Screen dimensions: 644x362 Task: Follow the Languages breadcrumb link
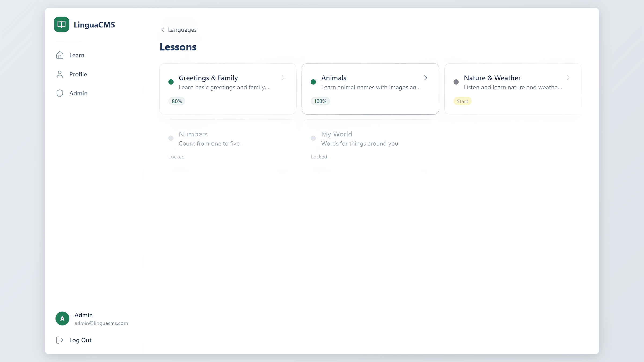(182, 30)
